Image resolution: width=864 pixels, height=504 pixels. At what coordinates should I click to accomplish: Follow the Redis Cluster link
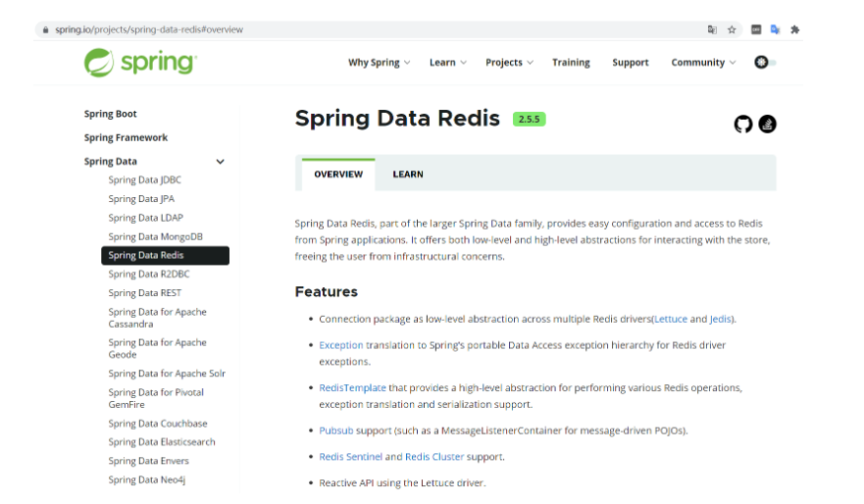[434, 457]
